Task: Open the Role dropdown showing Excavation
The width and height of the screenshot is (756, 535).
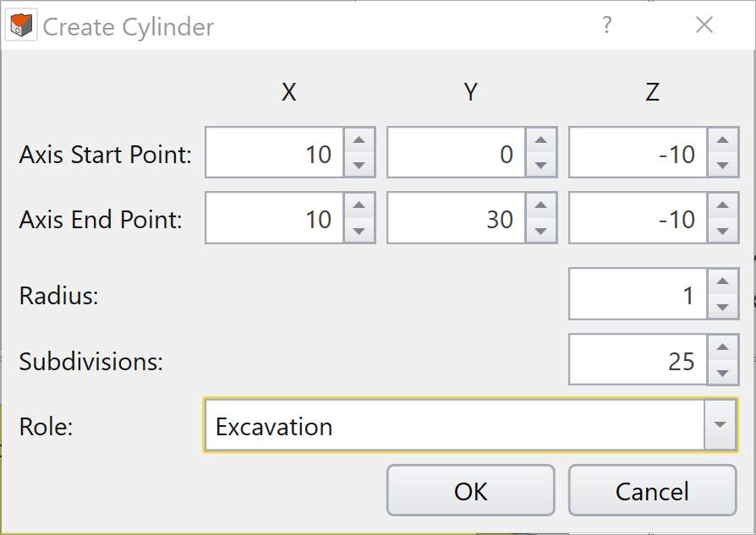Action: coord(423,427)
